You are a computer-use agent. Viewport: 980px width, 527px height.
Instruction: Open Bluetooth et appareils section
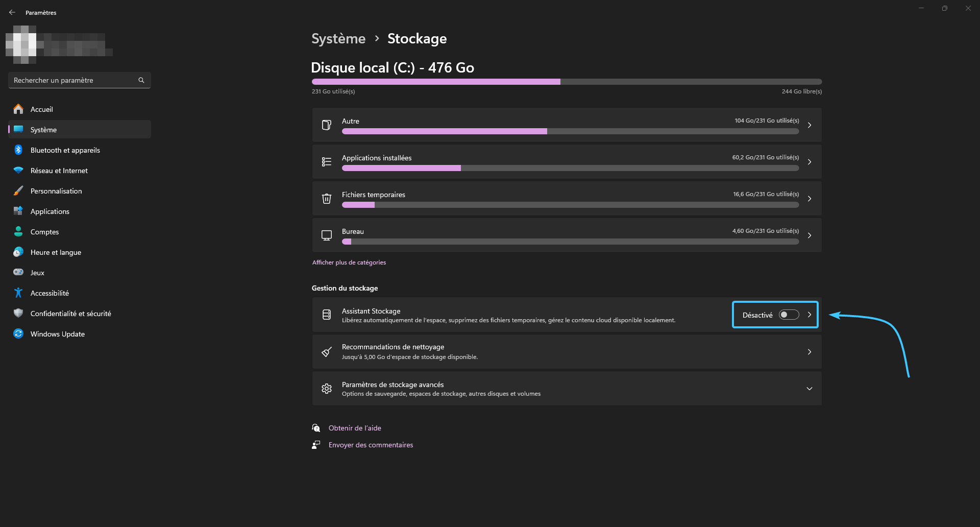80,150
